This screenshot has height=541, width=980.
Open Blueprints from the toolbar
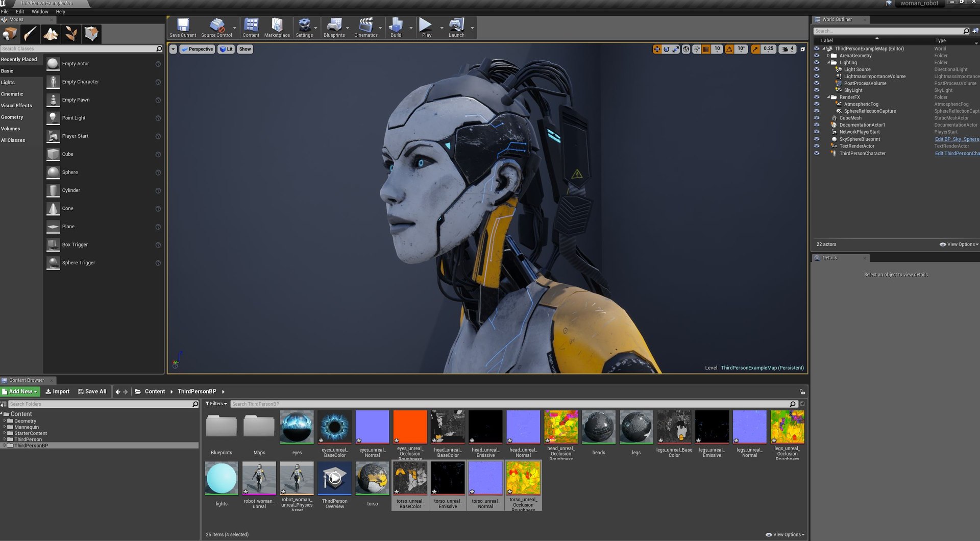click(x=334, y=28)
